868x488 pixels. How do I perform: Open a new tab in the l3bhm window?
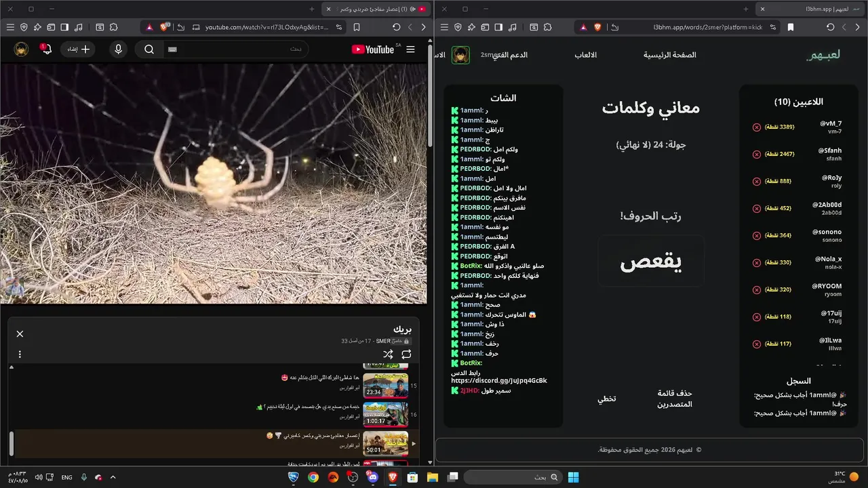[x=746, y=9]
